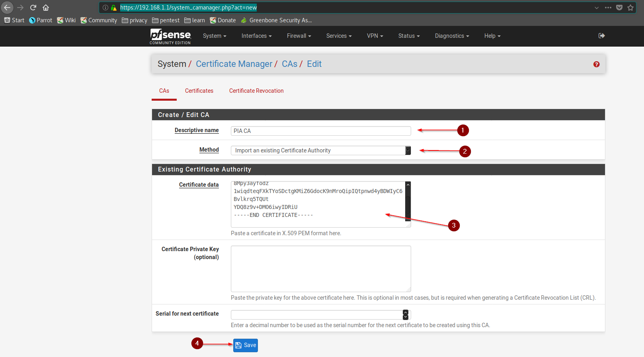Screen dimensions: 644x357
Task: Open the Certificate Revocation tab
Action: point(256,91)
